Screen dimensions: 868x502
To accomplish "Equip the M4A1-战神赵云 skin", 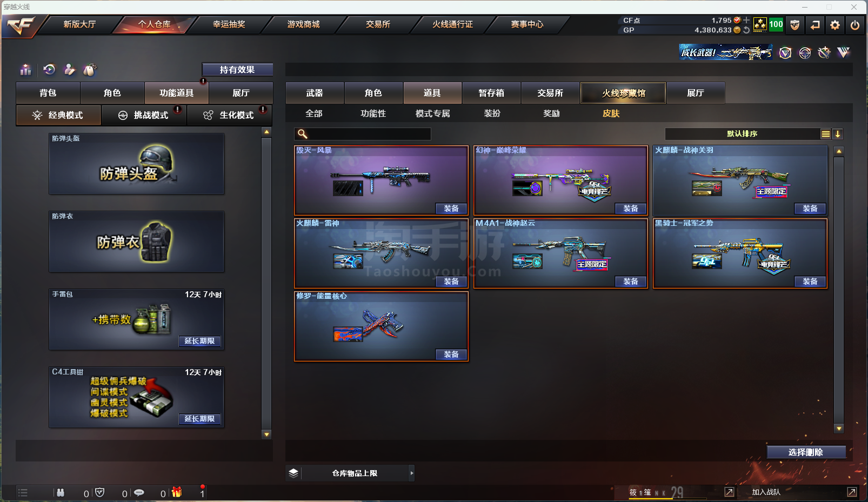I will click(x=631, y=282).
